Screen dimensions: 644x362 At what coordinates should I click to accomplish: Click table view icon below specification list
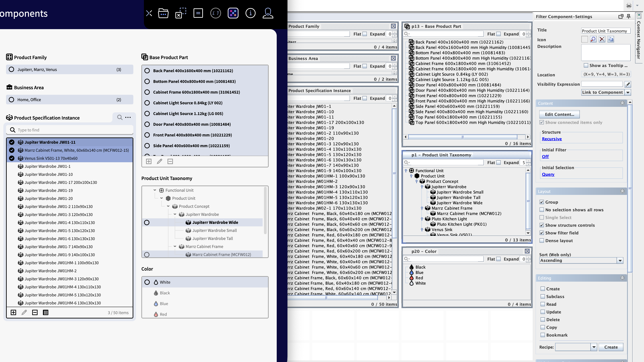(45, 312)
